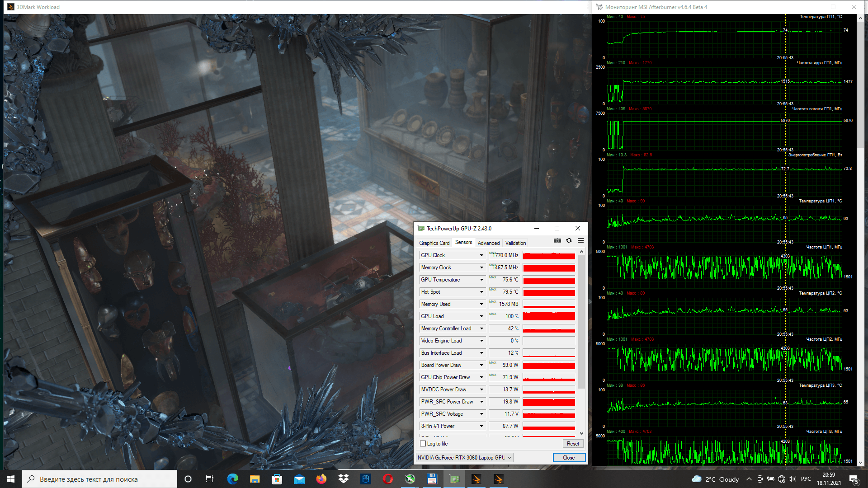The image size is (868, 488).
Task: Open the Opera browser taskbar icon
Action: 388,479
